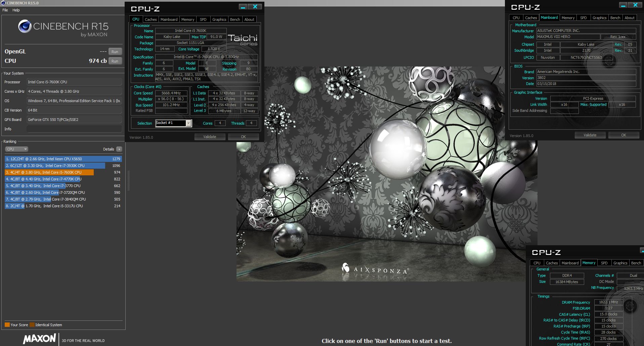The height and width of the screenshot is (346, 644).
Task: Select ranking row Core i7-4770K CPU
Action: [x=63, y=179]
